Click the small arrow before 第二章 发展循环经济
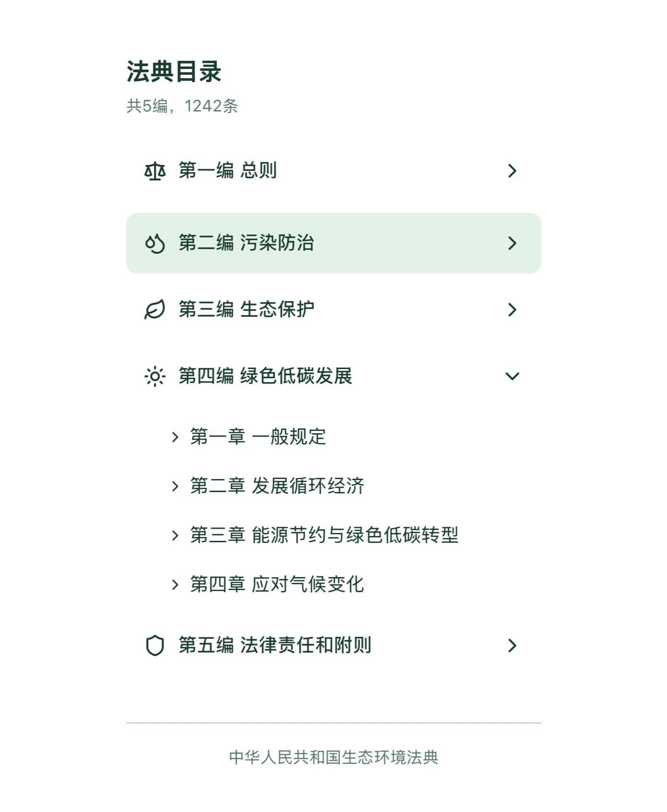 click(x=175, y=486)
